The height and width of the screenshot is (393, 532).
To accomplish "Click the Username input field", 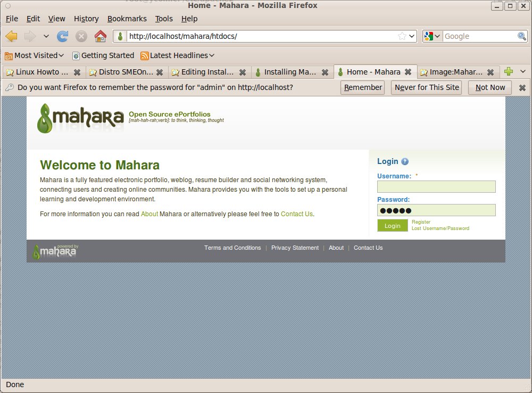I will click(436, 187).
